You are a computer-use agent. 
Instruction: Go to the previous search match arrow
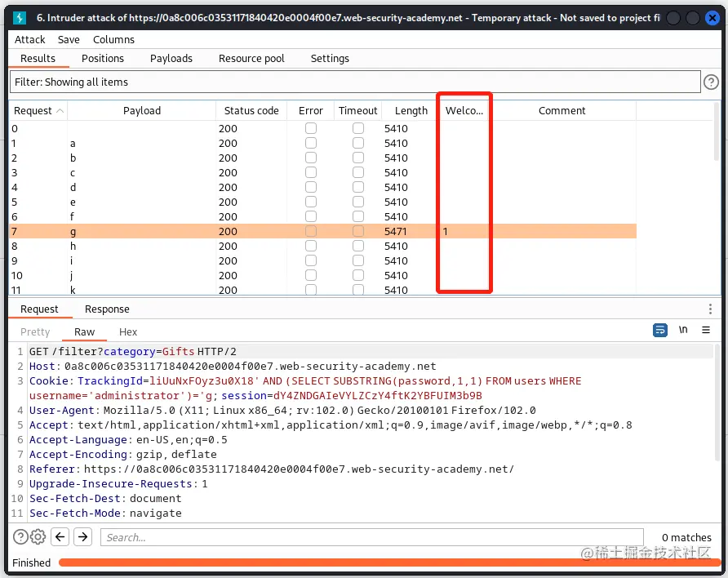[x=60, y=537]
